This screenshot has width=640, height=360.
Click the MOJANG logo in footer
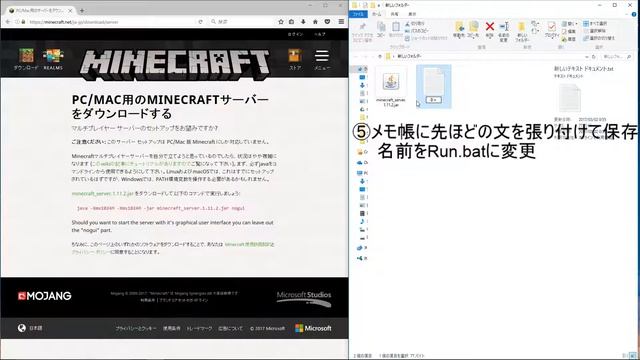click(44, 296)
